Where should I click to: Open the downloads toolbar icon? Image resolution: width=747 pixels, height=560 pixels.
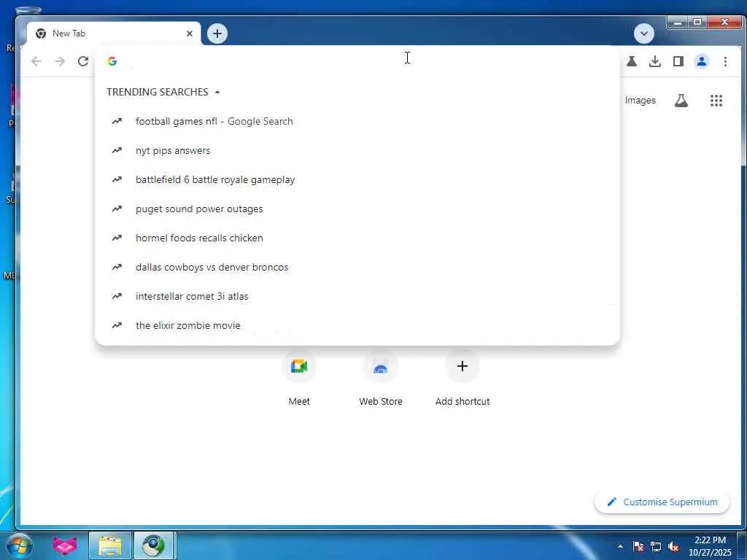coord(655,61)
